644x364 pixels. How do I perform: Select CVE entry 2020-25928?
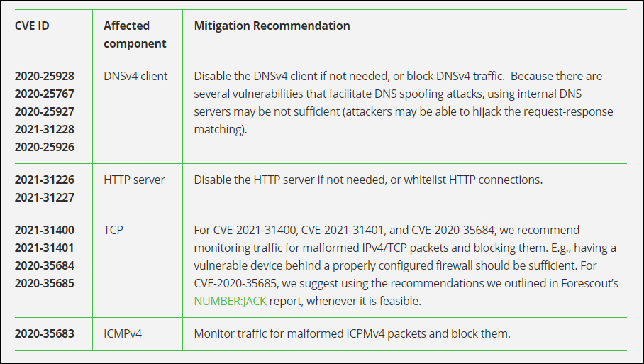point(45,76)
